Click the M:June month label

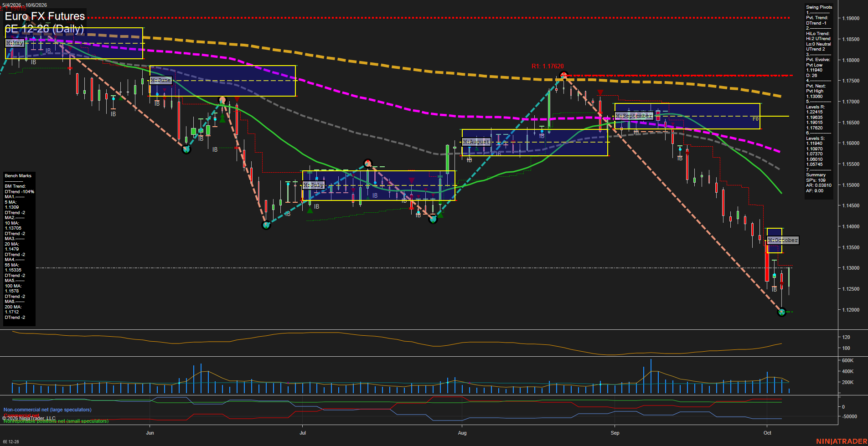tap(161, 80)
